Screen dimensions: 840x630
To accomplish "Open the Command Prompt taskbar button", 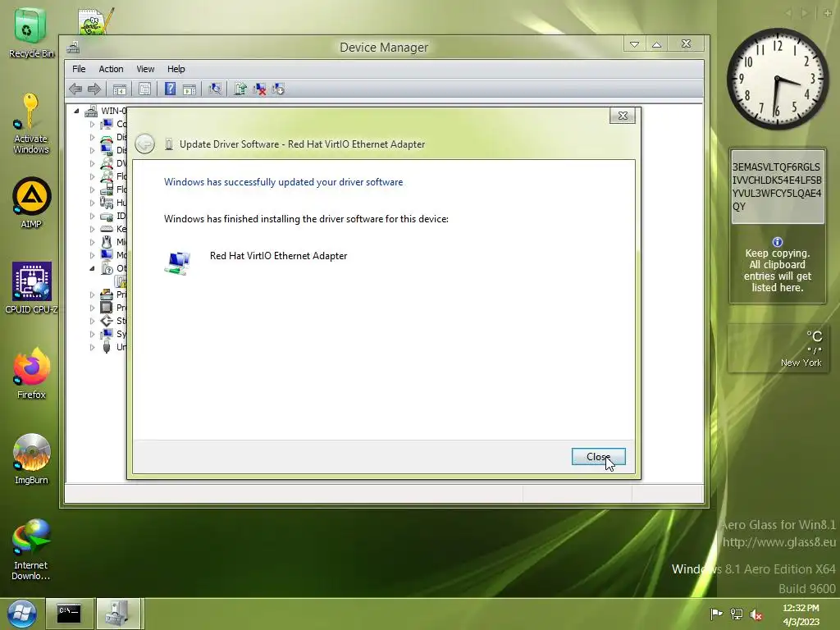I will pos(69,614).
